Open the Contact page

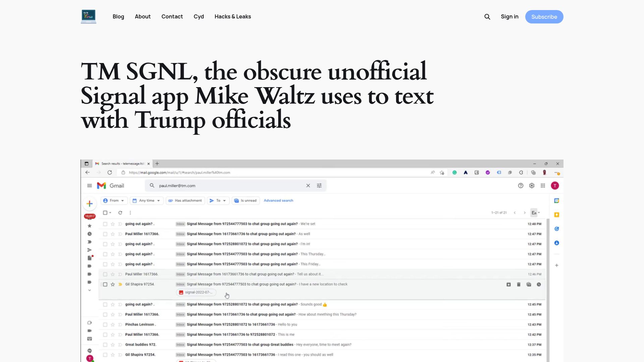[172, 16]
